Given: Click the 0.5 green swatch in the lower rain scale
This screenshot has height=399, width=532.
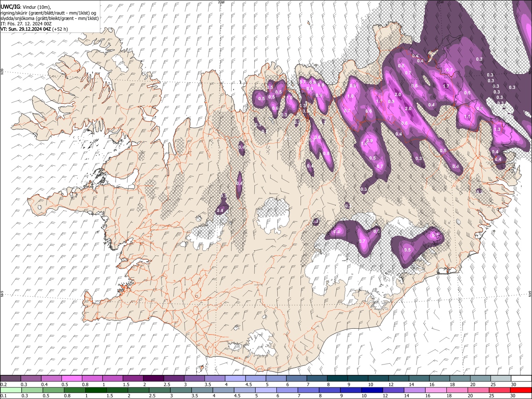Looking at the screenshot, I should click(53, 390).
